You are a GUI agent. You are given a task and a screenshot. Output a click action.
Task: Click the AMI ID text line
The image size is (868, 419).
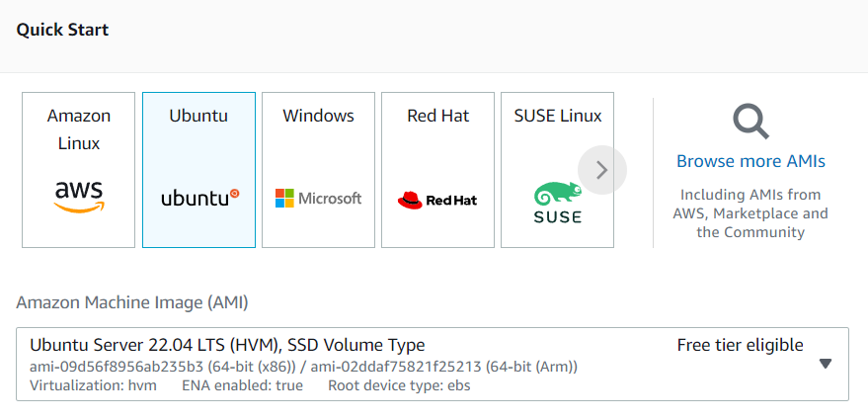(303, 367)
